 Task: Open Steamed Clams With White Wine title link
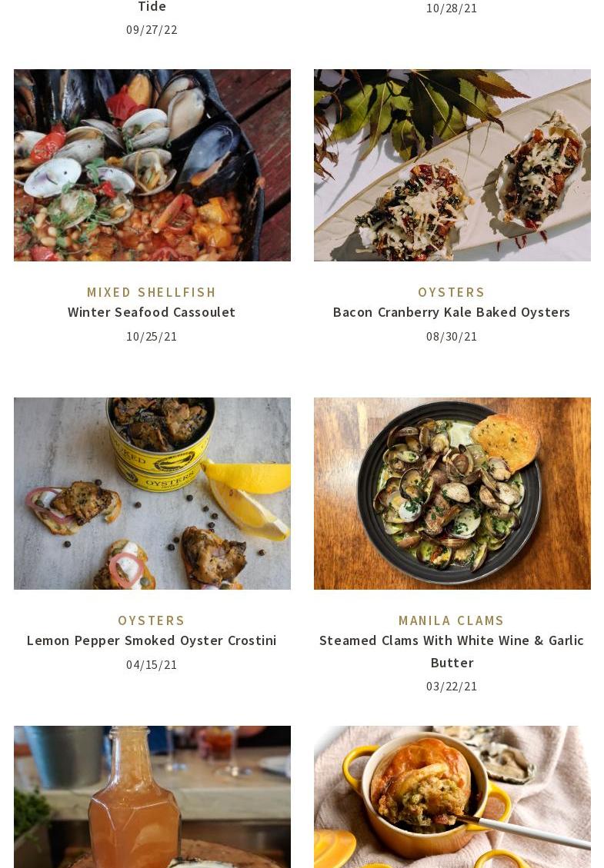click(452, 651)
